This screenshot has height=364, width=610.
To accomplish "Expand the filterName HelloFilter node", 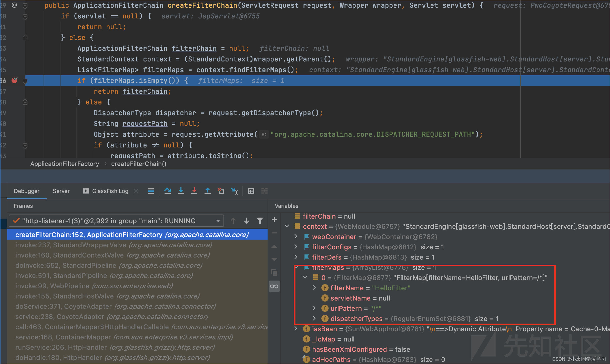I will 315,288.
